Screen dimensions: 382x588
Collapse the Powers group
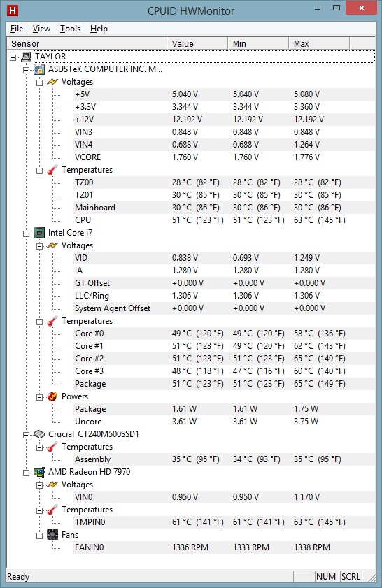(39, 397)
